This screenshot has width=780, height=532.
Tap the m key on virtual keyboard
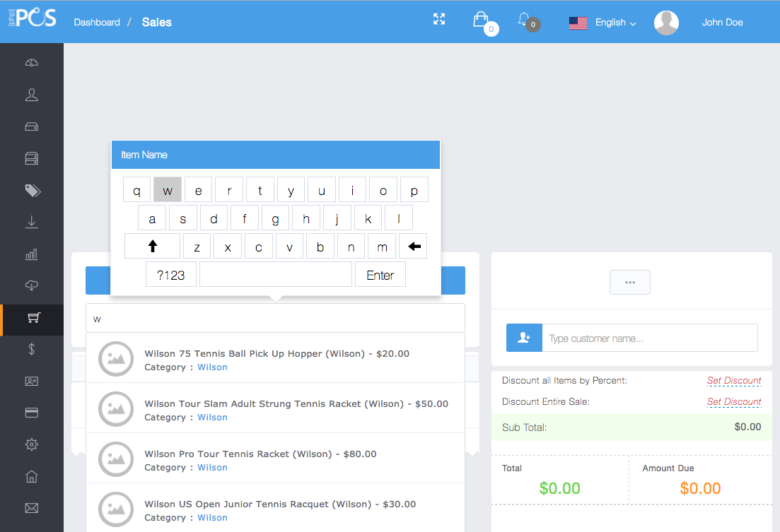tap(382, 246)
